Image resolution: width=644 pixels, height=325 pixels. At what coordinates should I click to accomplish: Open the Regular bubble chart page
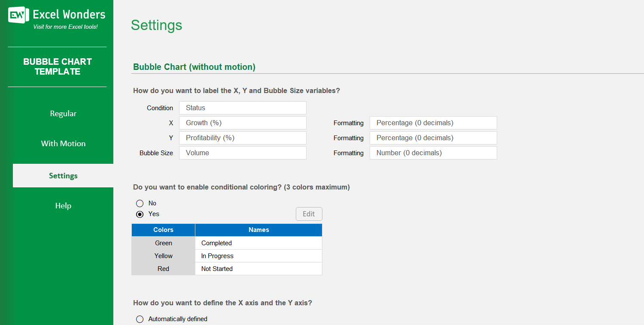point(63,113)
